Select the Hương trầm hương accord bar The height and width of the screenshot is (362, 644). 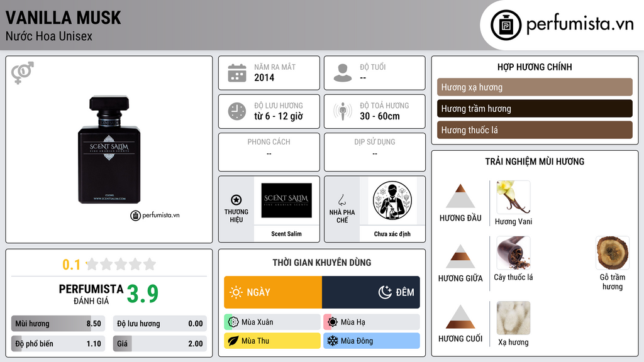[x=535, y=108]
